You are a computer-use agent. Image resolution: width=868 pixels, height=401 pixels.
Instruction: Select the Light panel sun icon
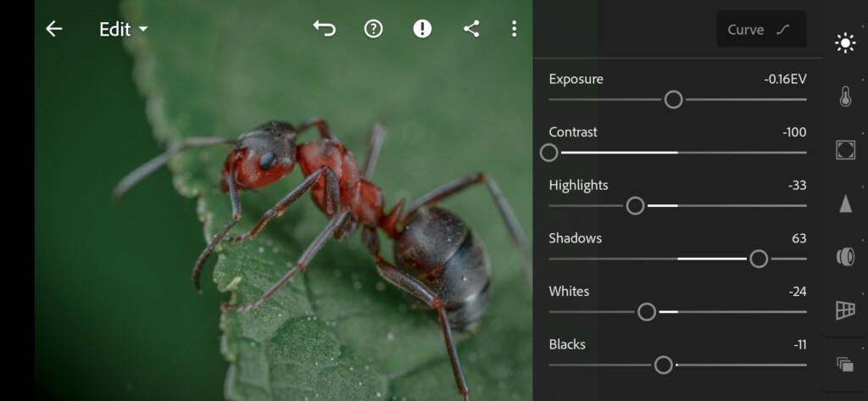pyautogui.click(x=845, y=43)
